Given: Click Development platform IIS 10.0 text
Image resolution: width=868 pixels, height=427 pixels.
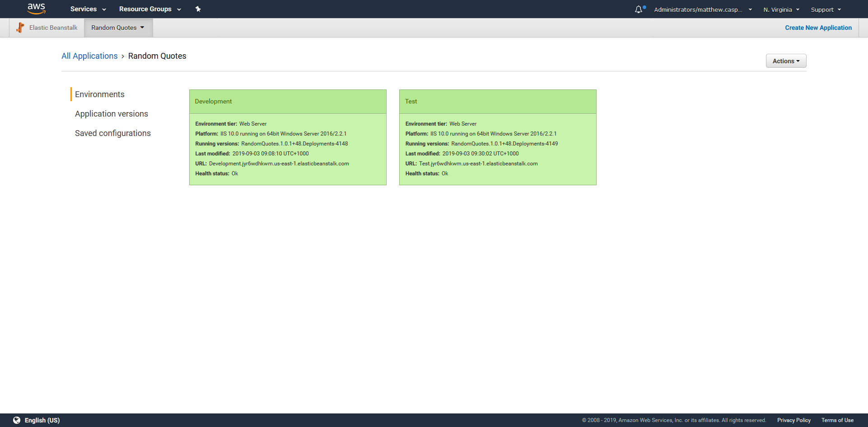Looking at the screenshot, I should point(284,134).
